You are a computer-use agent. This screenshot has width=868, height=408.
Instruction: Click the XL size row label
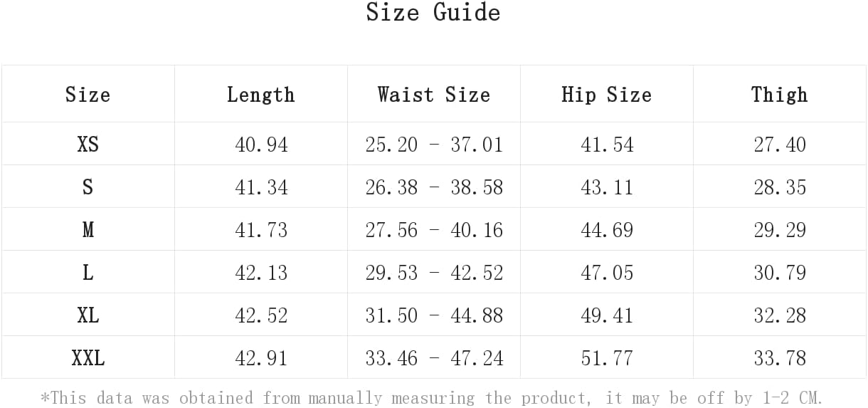click(x=88, y=315)
